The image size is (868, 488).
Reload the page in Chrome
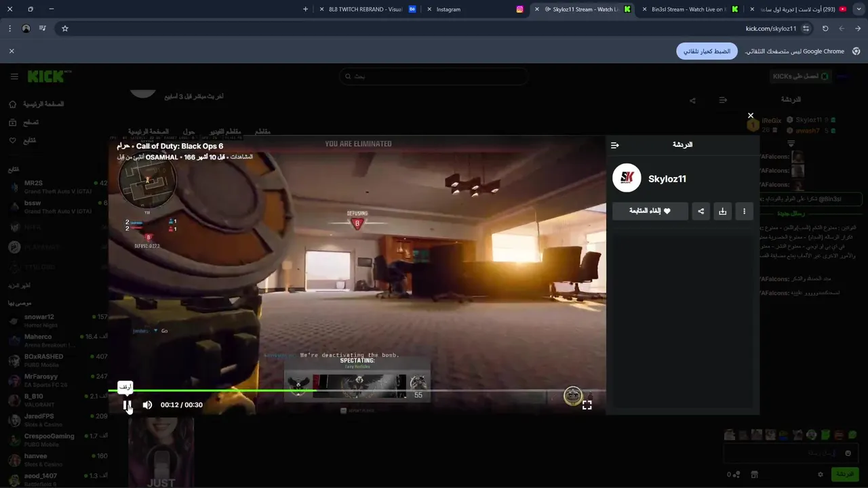point(825,28)
